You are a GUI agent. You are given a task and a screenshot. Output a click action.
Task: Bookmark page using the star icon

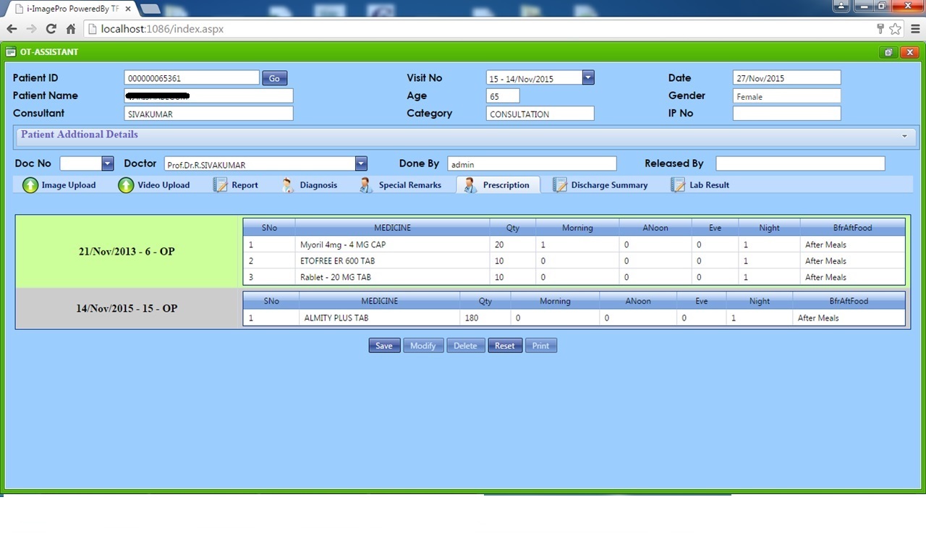(x=896, y=29)
